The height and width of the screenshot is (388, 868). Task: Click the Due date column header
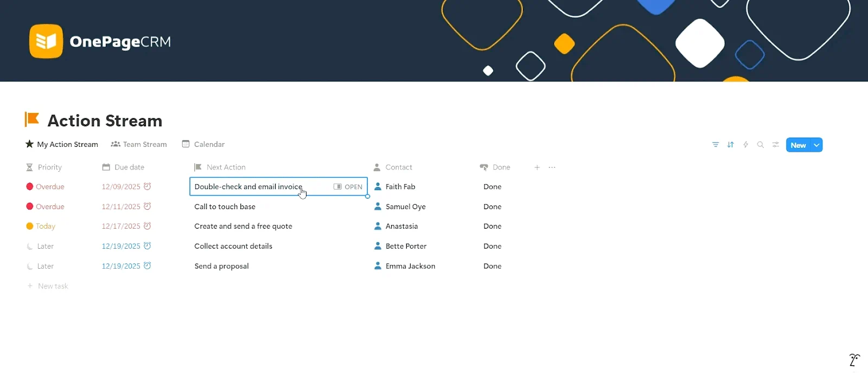point(123,167)
